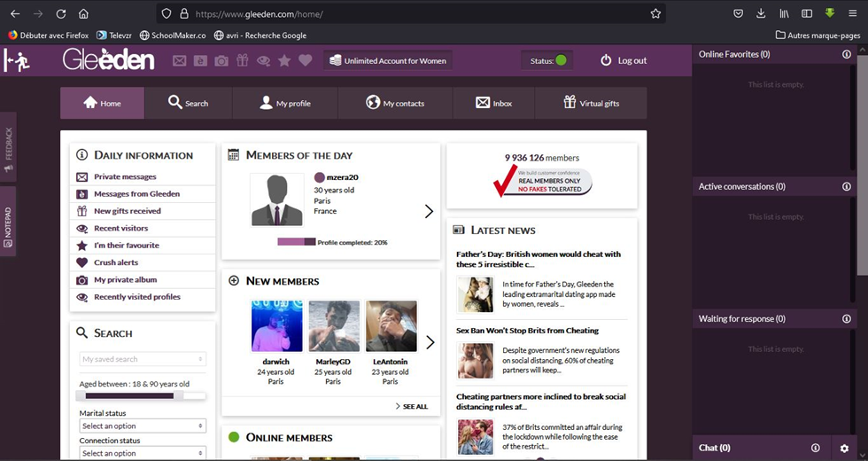Open the messages from Gleeden header icon
Screen dimensions: 868x461
pyautogui.click(x=200, y=60)
